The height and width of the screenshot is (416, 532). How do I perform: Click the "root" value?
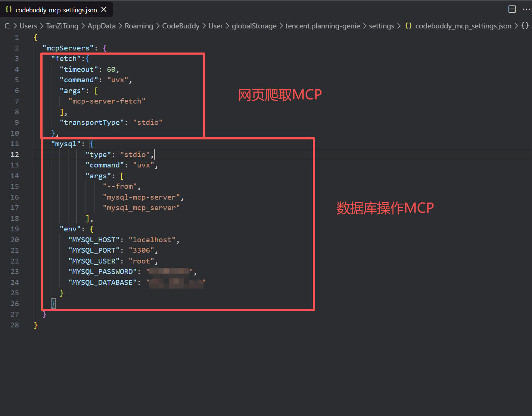click(x=141, y=261)
